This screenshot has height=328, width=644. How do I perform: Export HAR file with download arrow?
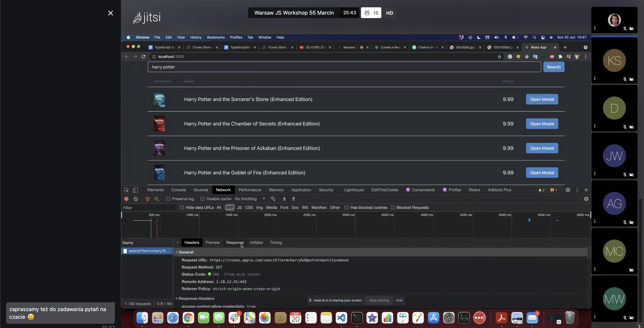point(294,199)
